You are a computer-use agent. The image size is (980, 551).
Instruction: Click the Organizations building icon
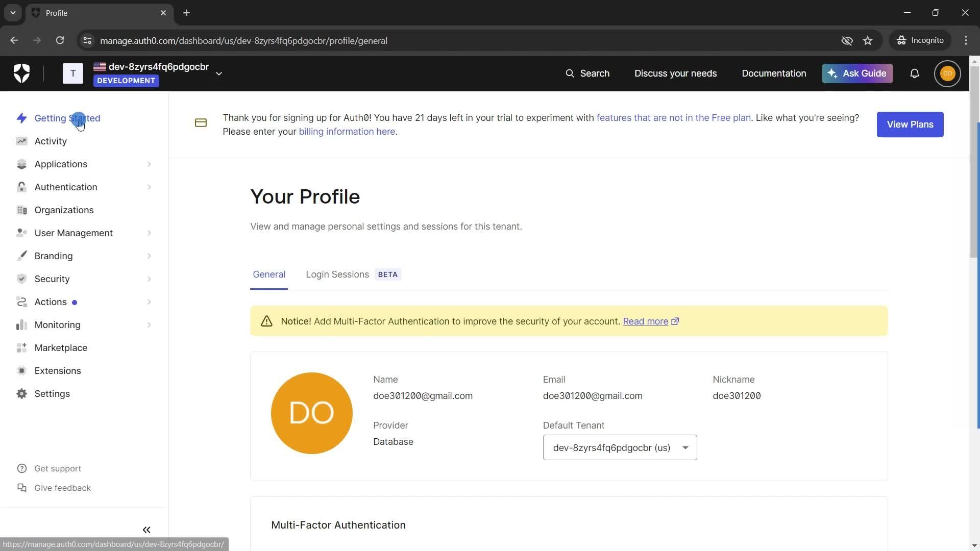tap(21, 210)
